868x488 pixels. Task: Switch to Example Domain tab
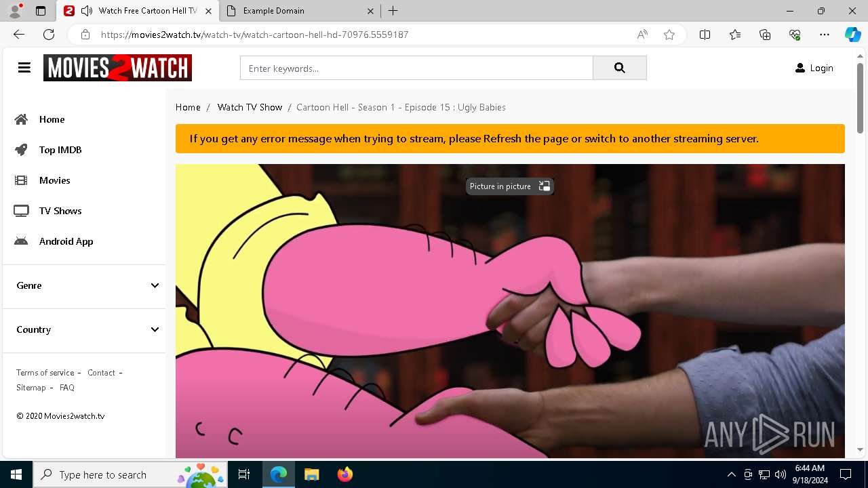click(300, 11)
